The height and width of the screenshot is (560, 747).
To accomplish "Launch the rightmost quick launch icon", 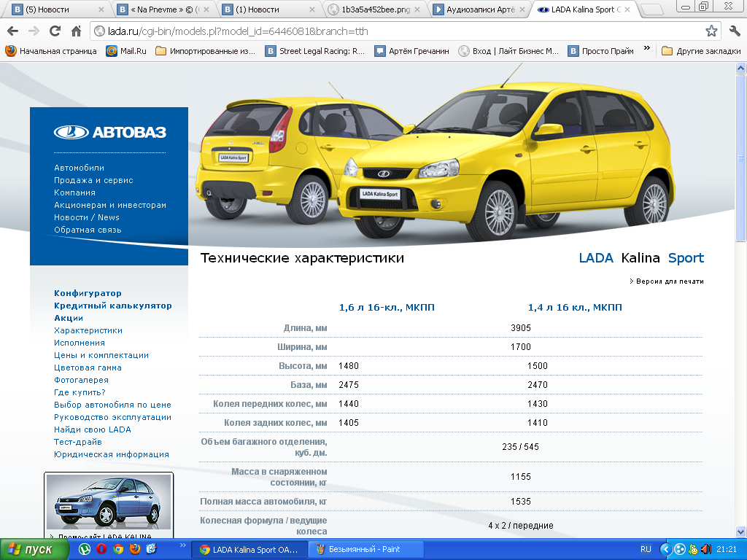I will point(152,550).
